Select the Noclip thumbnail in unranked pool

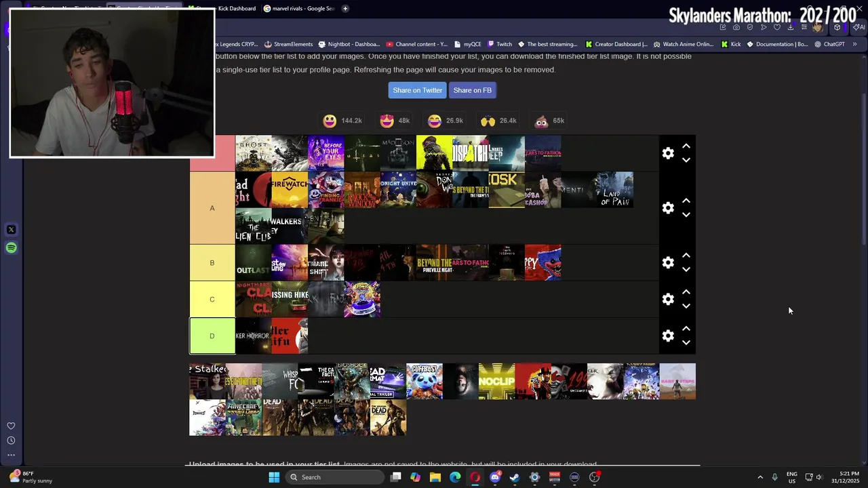coord(496,382)
